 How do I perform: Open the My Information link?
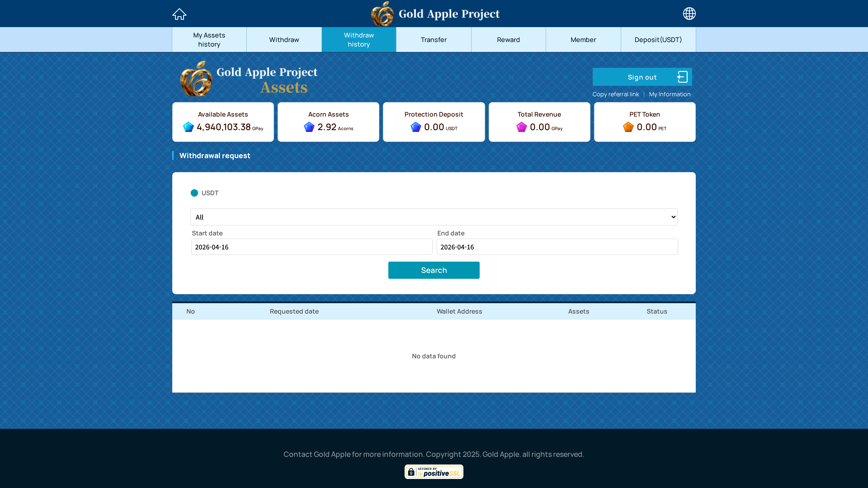(670, 94)
